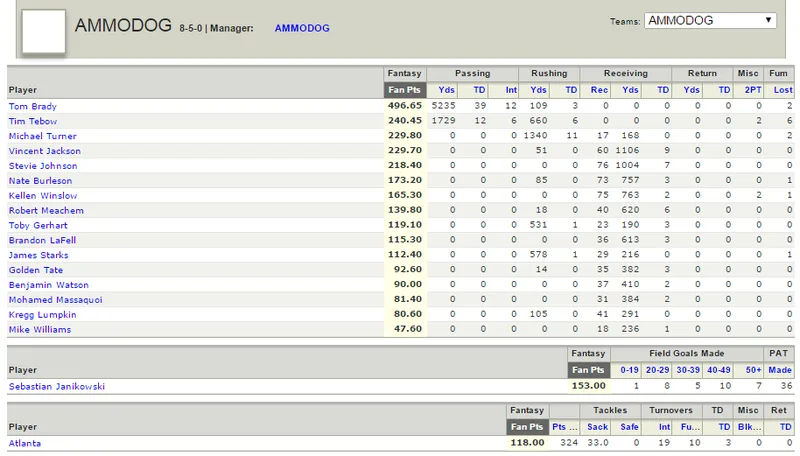Sort defense by fumble recoveries column
The image size is (800, 456).
click(x=690, y=427)
